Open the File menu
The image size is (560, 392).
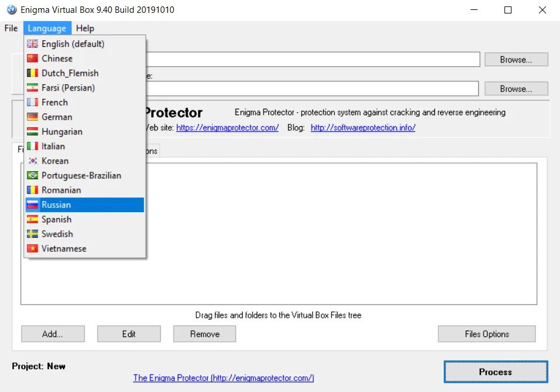11,28
